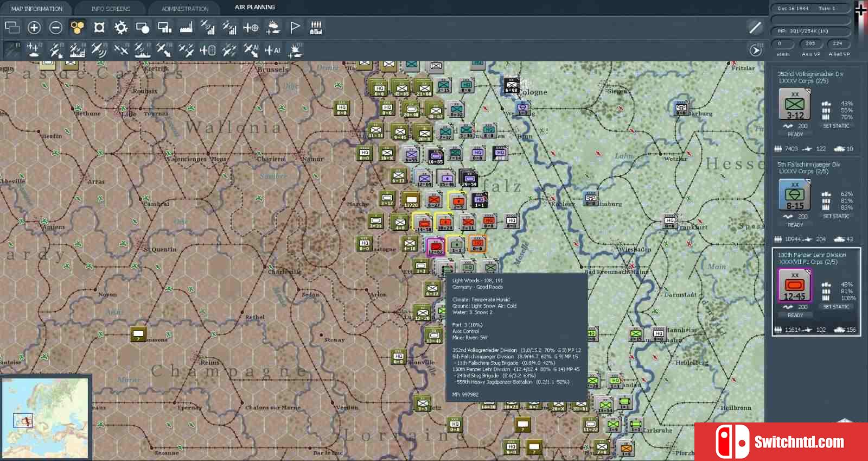
Task: Open the Info Screens tab
Action: click(111, 9)
